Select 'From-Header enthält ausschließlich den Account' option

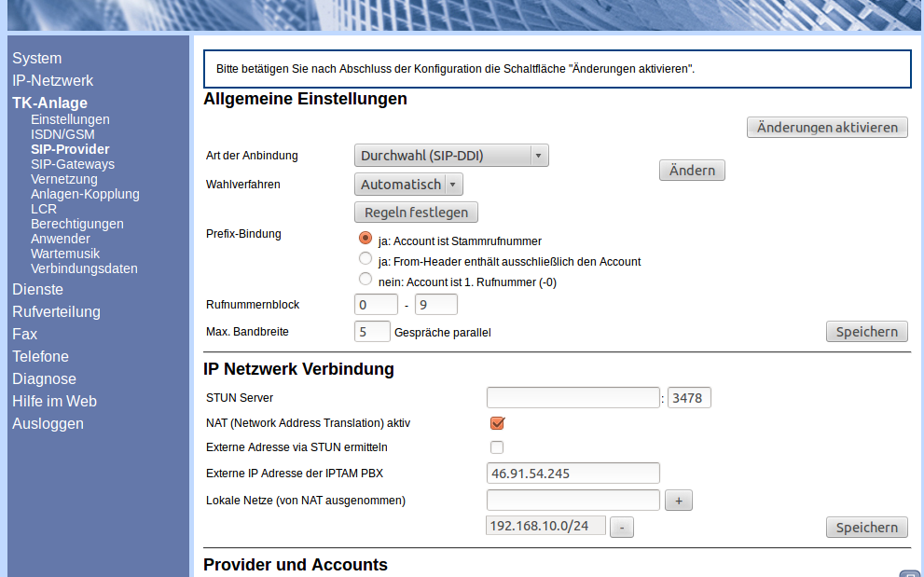[x=365, y=259]
